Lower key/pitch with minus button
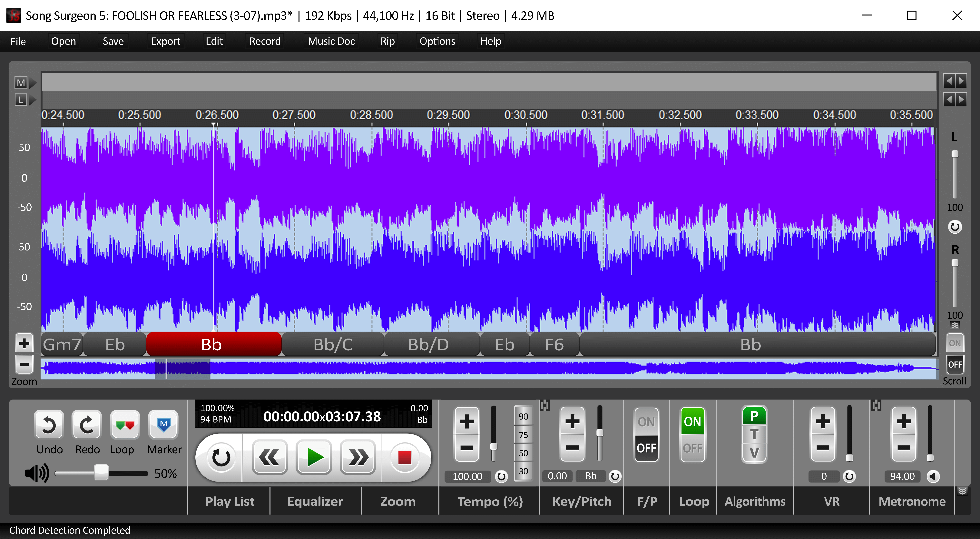Screen dimensions: 980x539 click(572, 448)
